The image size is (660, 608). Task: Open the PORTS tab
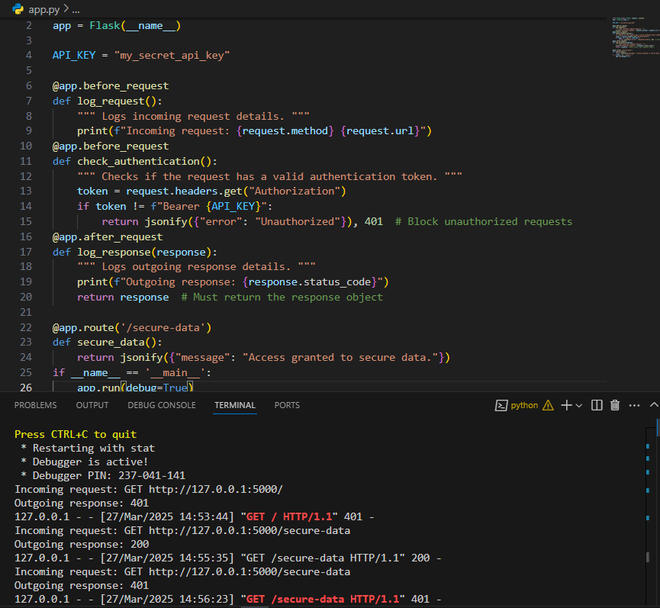(x=287, y=405)
